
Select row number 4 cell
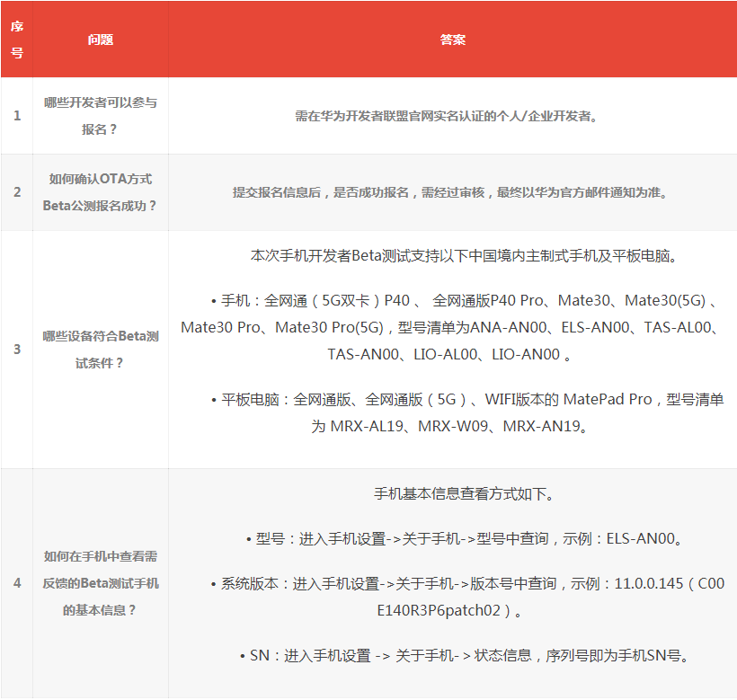(17, 583)
